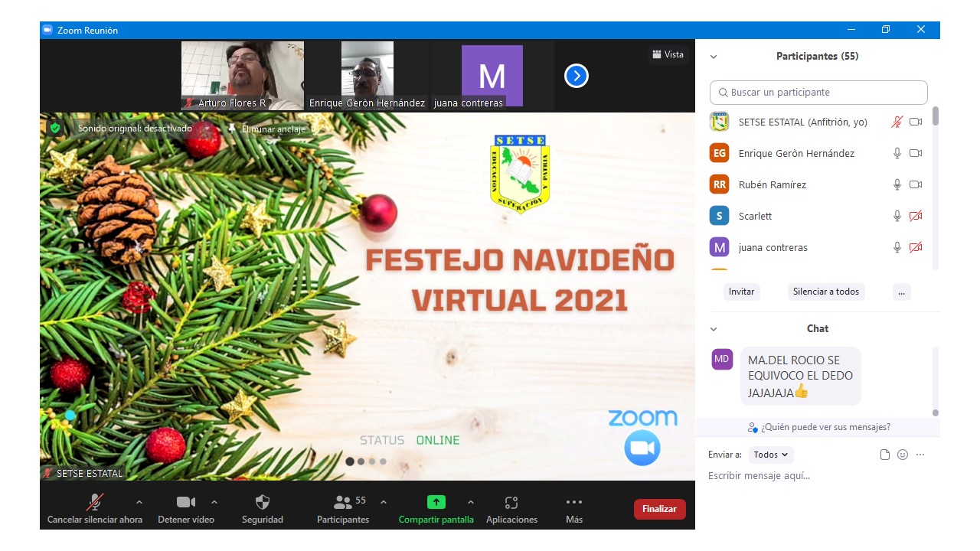The width and height of the screenshot is (980, 551).
Task: Click the chat message input field
Action: (818, 476)
